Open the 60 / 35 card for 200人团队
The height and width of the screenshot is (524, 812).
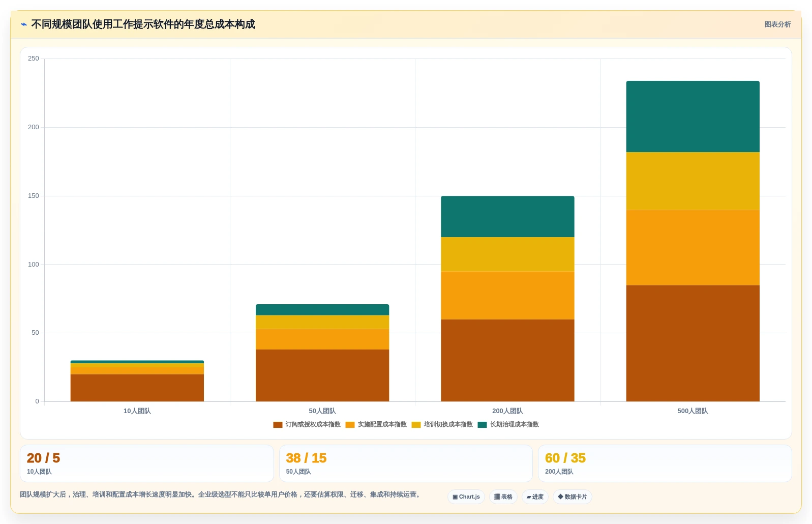665,463
